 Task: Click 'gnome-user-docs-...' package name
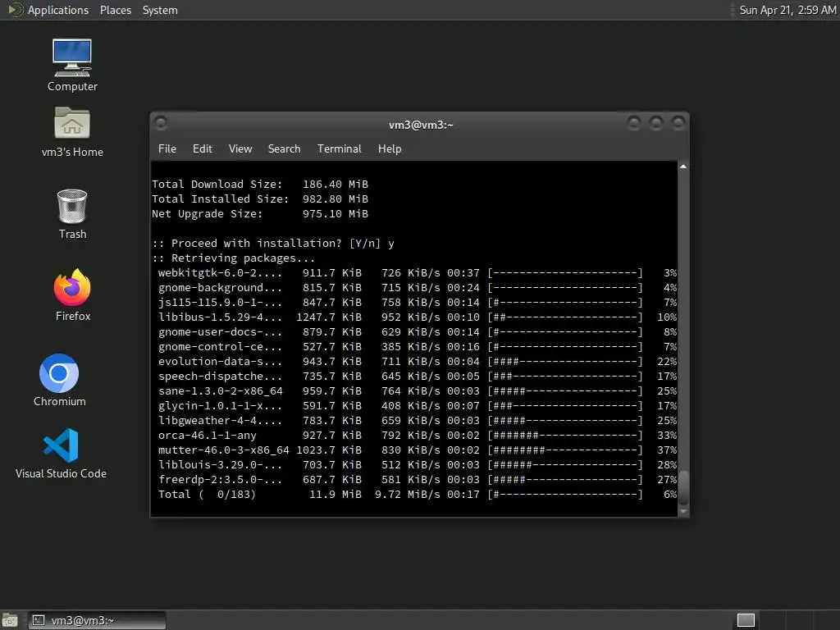pos(220,332)
